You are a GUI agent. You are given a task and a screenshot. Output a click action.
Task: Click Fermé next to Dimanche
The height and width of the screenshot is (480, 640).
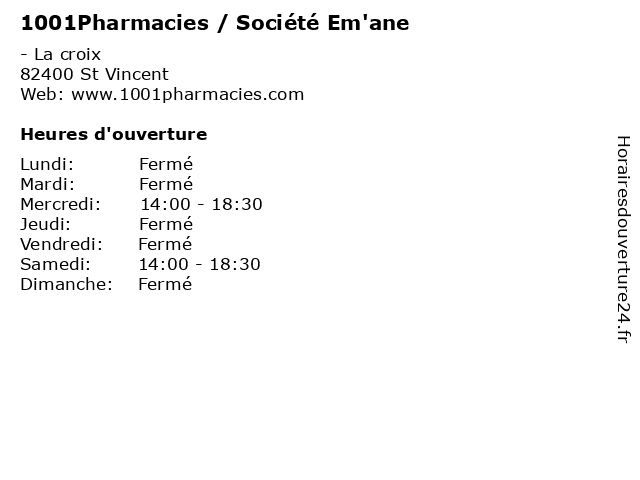click(x=165, y=284)
